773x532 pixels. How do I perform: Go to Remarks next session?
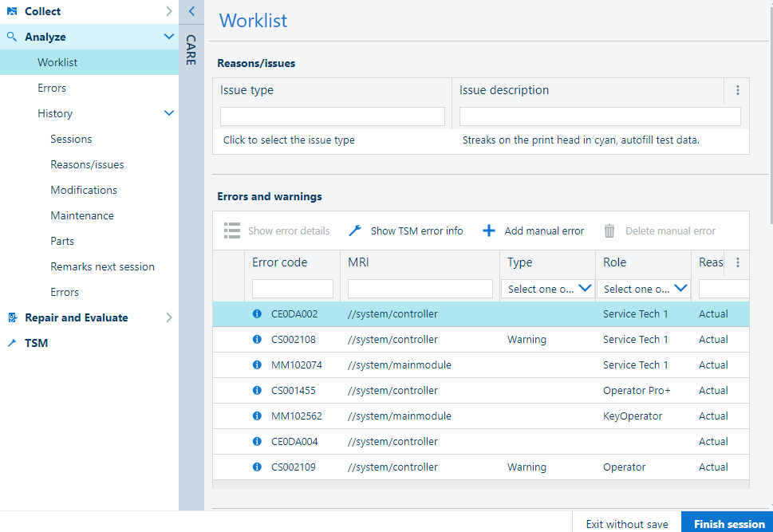coord(102,266)
